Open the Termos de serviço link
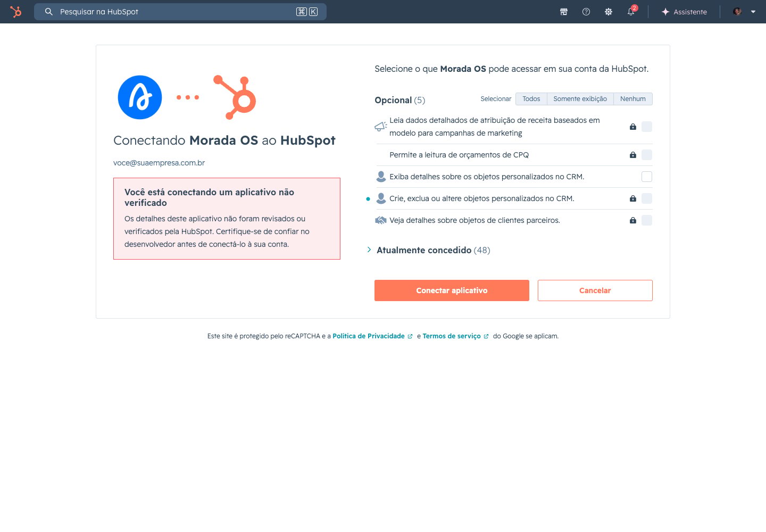The height and width of the screenshot is (532, 766). 452,336
